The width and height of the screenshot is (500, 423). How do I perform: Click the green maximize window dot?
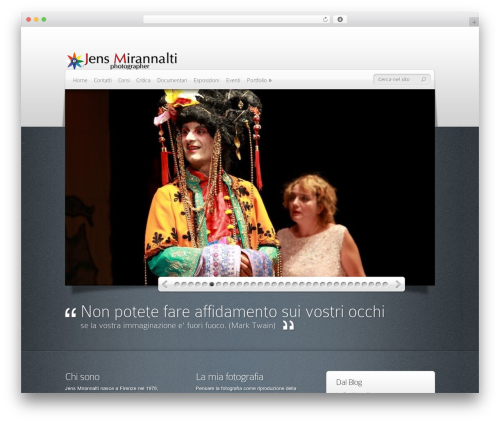click(x=44, y=19)
